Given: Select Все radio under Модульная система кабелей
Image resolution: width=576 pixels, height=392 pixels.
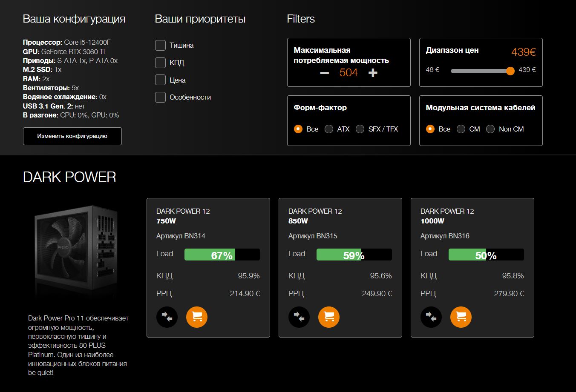Looking at the screenshot, I should pos(430,129).
